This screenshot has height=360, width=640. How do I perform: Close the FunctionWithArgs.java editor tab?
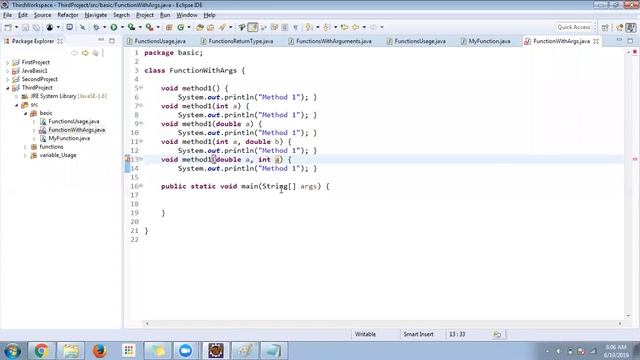point(596,41)
